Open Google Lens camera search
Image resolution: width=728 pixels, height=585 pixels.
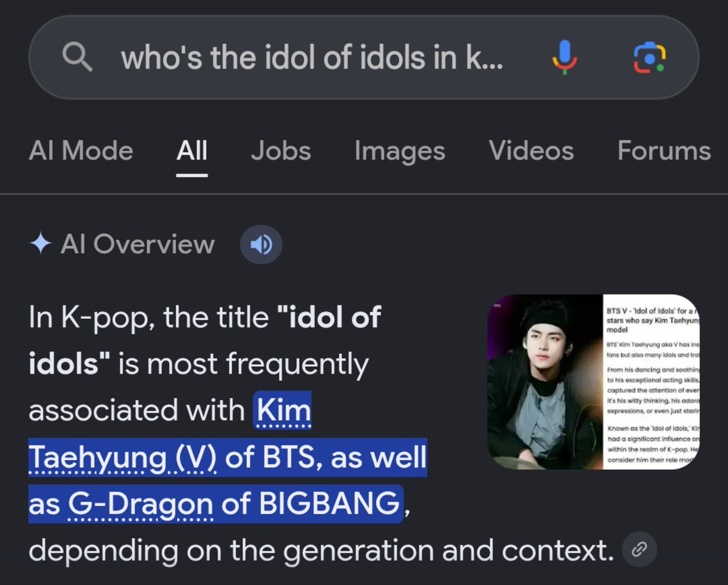pyautogui.click(x=650, y=58)
